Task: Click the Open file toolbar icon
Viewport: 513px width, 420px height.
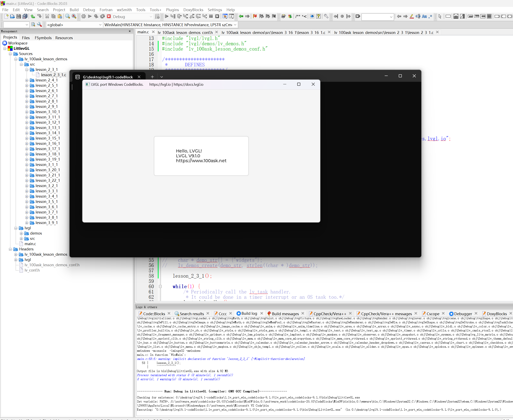Action: [12, 16]
